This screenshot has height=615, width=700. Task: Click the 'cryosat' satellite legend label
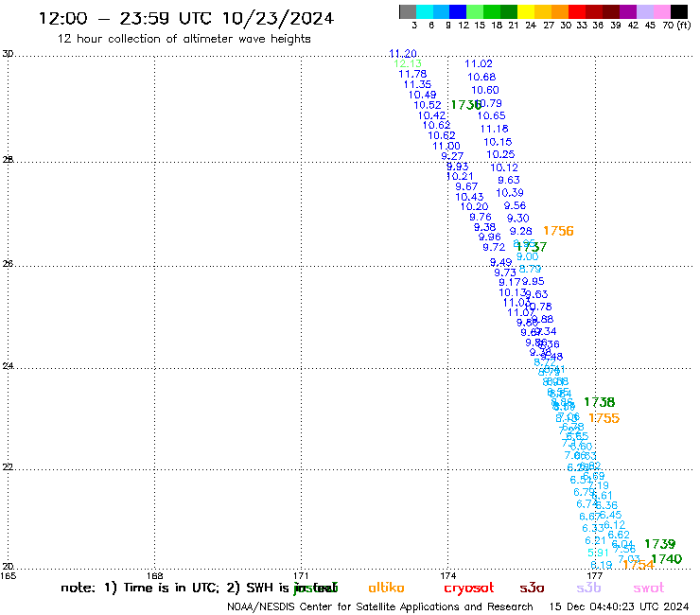click(x=469, y=588)
